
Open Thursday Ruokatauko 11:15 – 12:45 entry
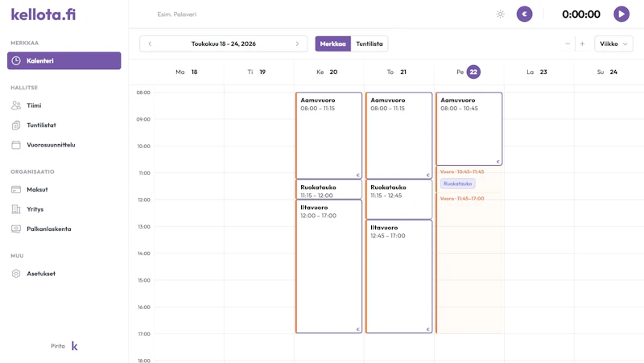tap(398, 199)
